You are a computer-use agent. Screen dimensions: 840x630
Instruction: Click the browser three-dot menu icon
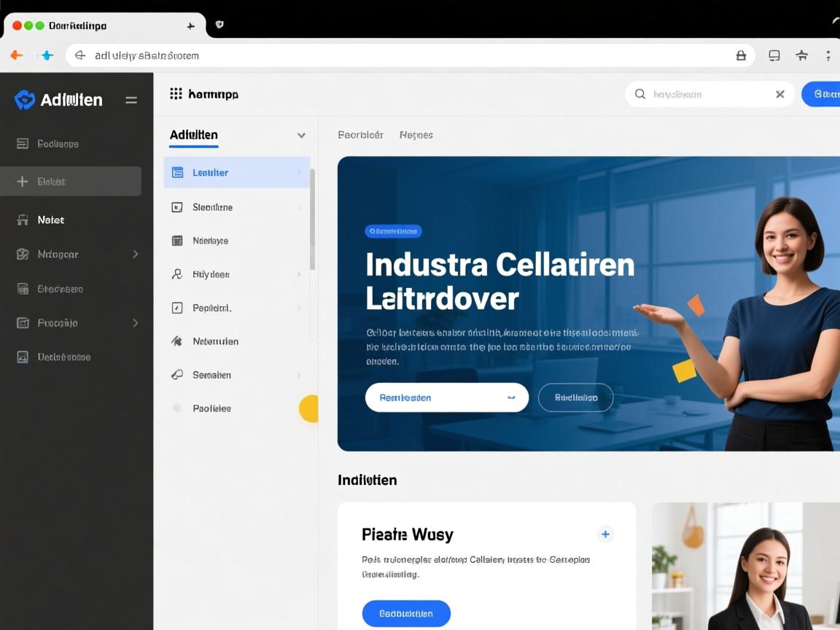(x=828, y=55)
